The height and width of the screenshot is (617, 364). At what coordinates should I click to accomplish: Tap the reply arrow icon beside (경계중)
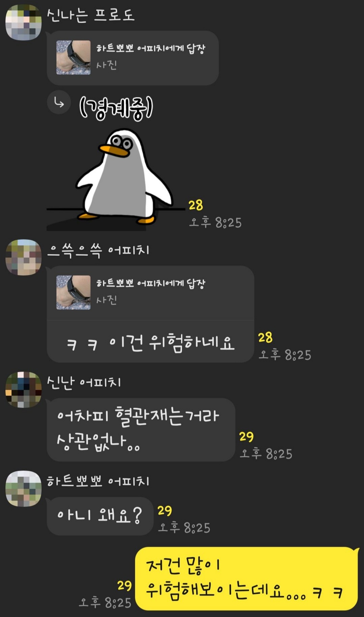pos(59,102)
